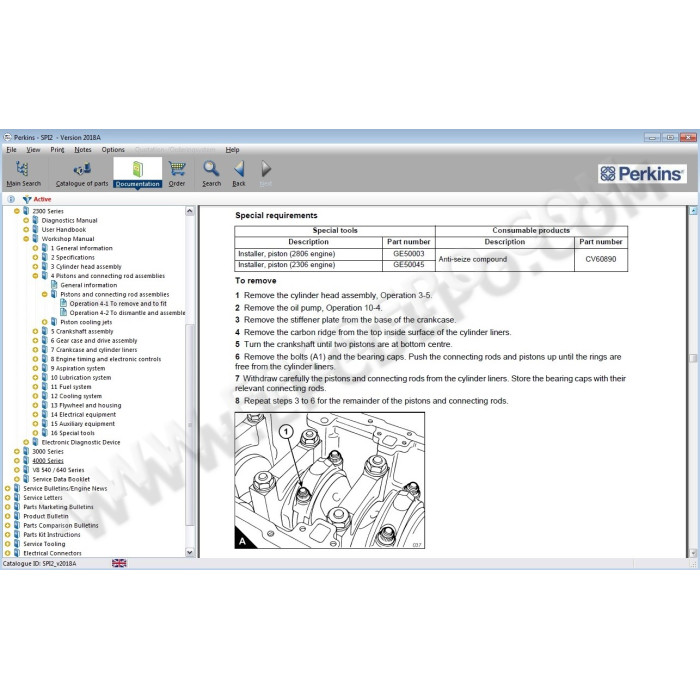Viewport: 700px width, 700px height.
Task: Click page icon for Operation 4-1
Action: tap(63, 303)
